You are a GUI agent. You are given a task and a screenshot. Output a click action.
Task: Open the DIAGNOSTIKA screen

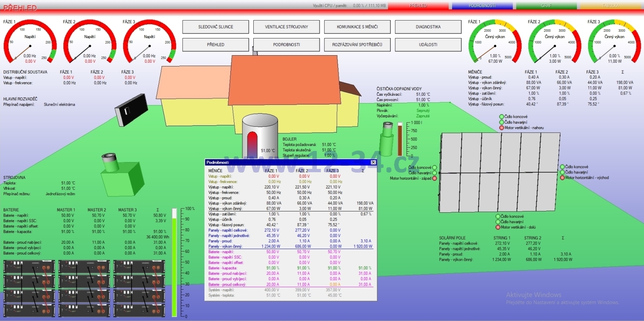click(428, 27)
